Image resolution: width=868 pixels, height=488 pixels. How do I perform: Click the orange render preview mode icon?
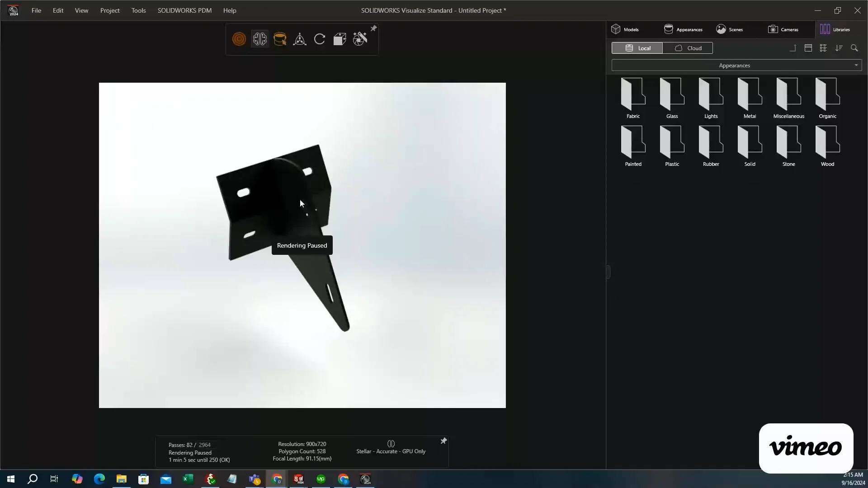coord(239,39)
